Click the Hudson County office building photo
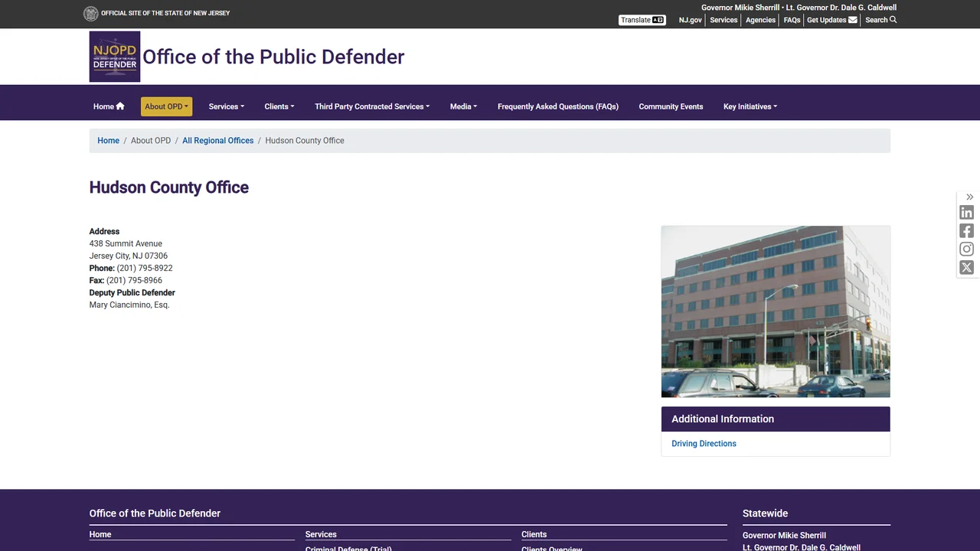Image resolution: width=980 pixels, height=551 pixels. coord(776,311)
